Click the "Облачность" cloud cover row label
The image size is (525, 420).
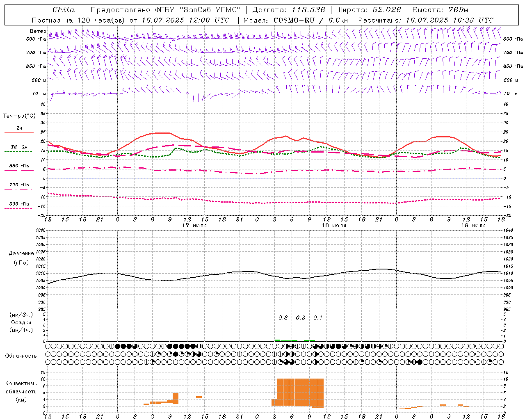(x=21, y=356)
